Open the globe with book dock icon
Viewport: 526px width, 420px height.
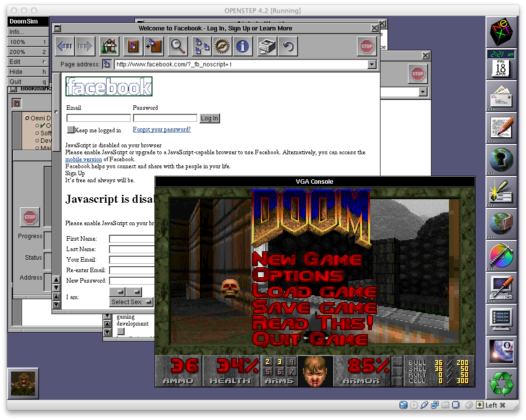click(501, 223)
